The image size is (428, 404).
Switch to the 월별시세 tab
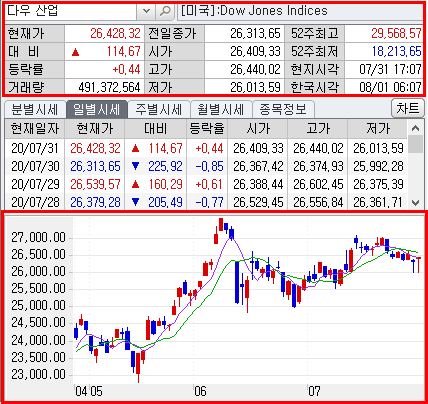(221, 109)
